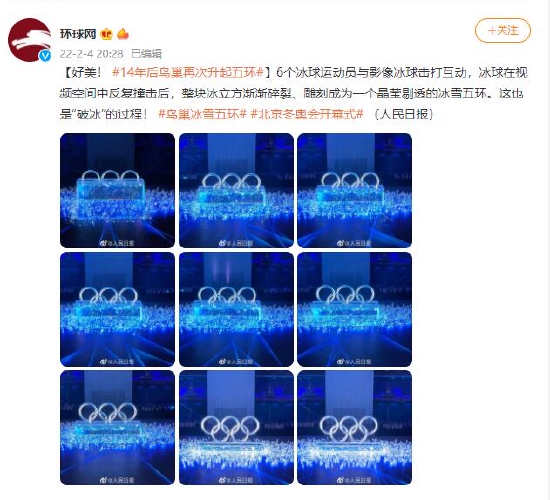The height and width of the screenshot is (500, 550).
Task: Open bottom-middle photo of fully raised rings
Action: pyautogui.click(x=236, y=427)
